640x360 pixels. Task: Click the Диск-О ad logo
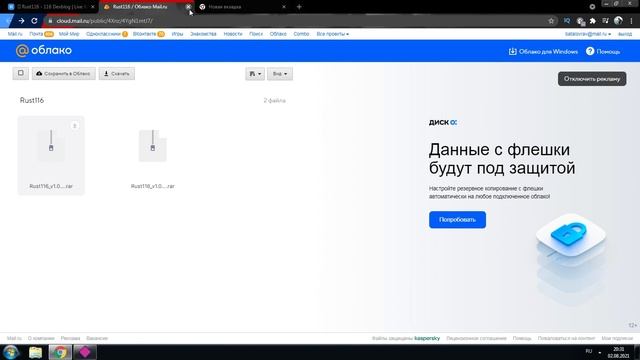click(443, 122)
